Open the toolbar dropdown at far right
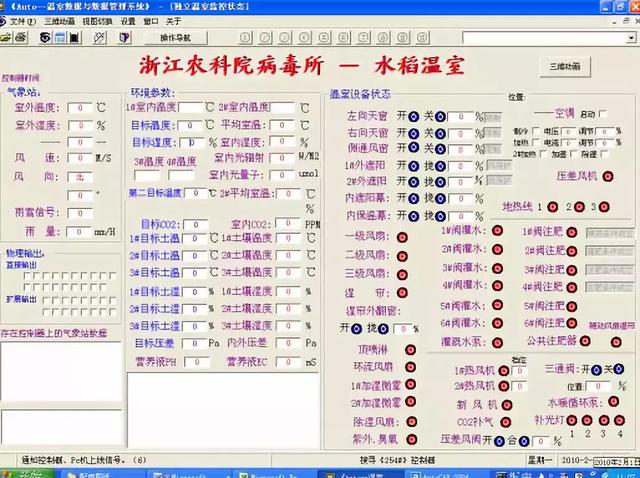 [x=630, y=38]
